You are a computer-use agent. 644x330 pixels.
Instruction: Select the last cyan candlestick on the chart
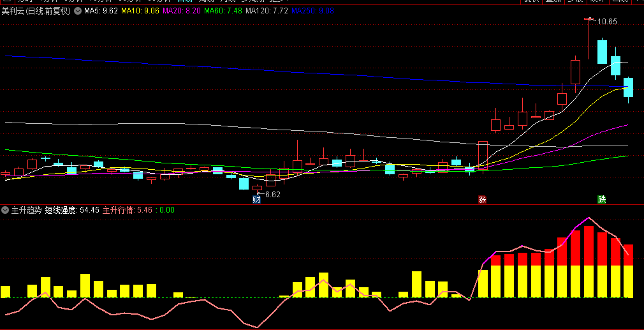click(x=629, y=89)
